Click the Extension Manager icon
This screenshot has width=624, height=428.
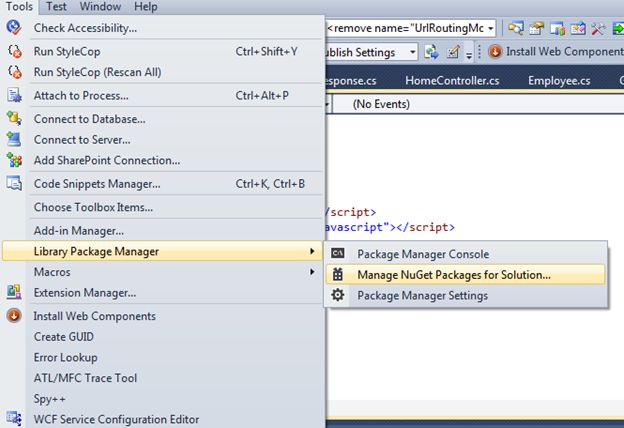[14, 292]
